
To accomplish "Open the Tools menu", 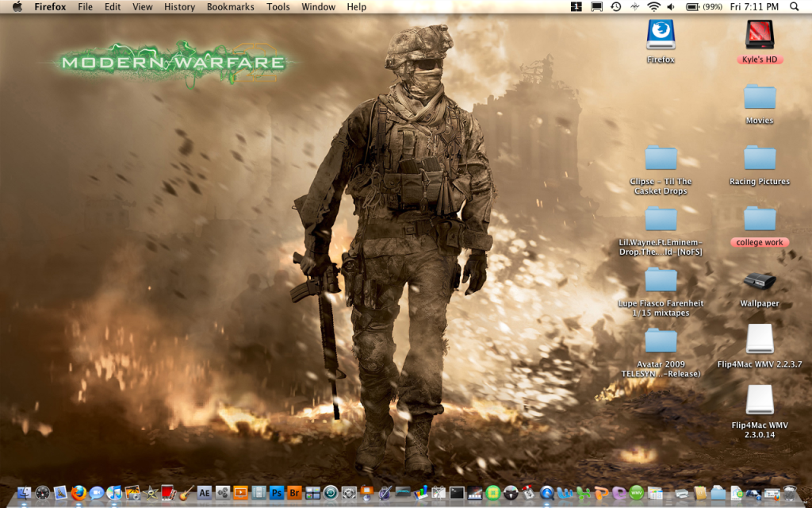I will [x=278, y=6].
